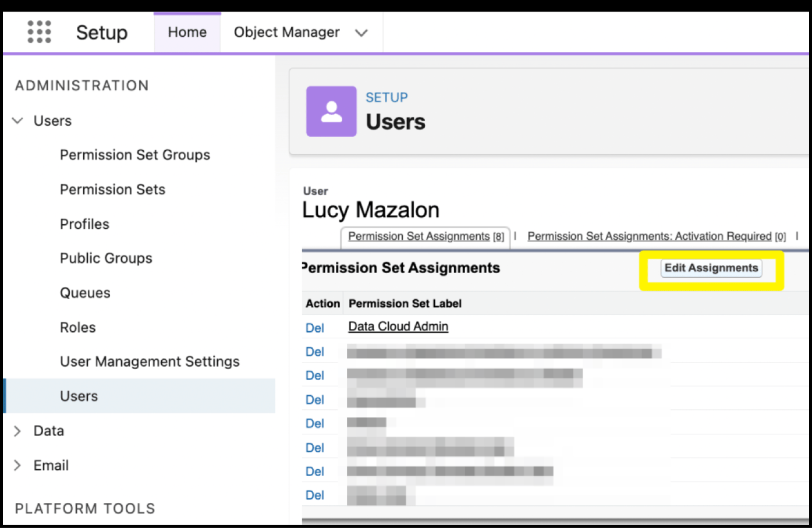Click the purple Users avatar icon
This screenshot has height=528, width=812.
[331, 111]
